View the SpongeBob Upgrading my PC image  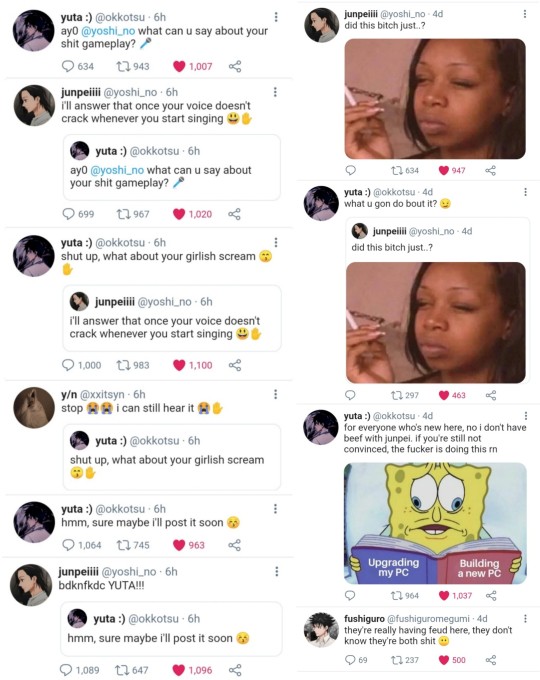pos(435,523)
